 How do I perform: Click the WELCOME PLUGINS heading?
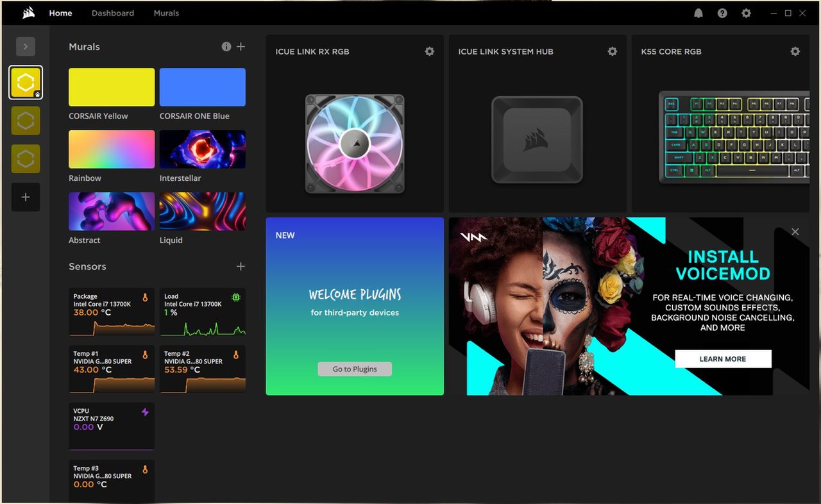coord(355,294)
